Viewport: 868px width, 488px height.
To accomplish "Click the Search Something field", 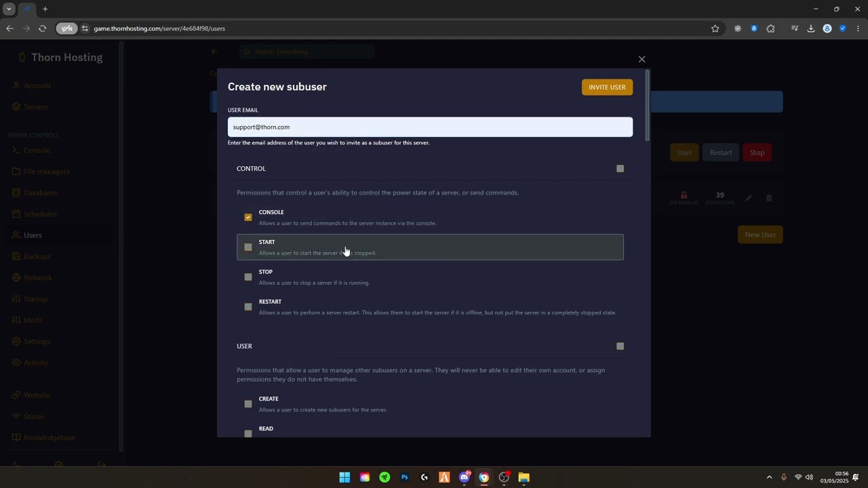I will 307,52.
